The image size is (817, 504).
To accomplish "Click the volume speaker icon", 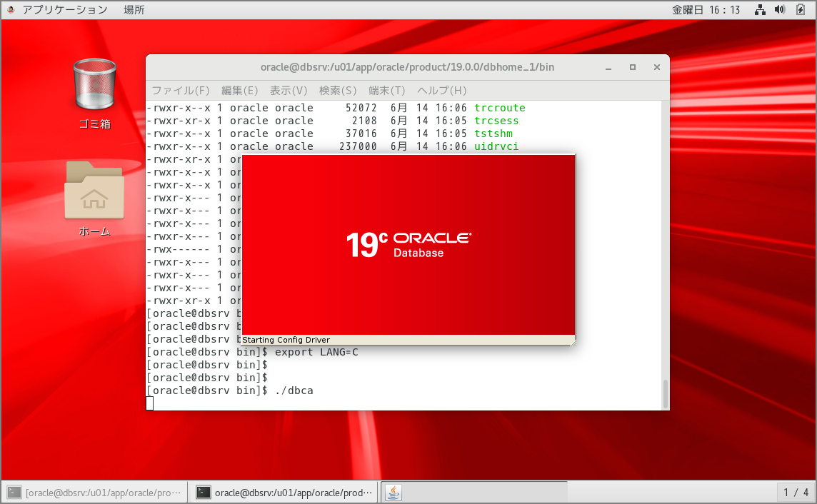I will point(780,10).
